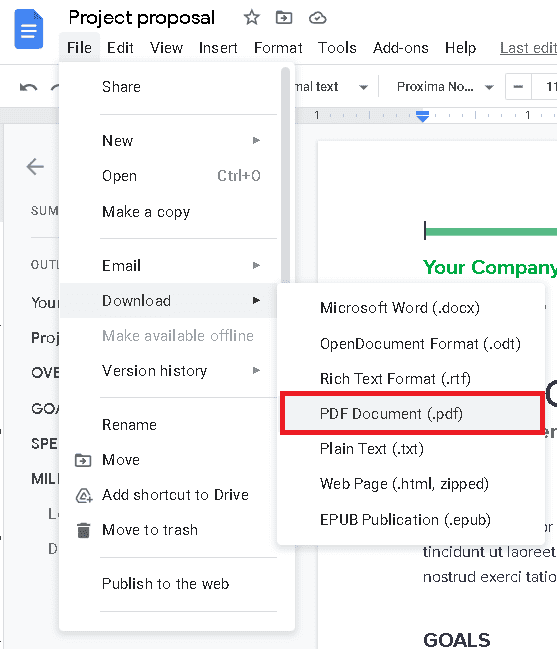Click Make available offline menu entry

coord(168,336)
